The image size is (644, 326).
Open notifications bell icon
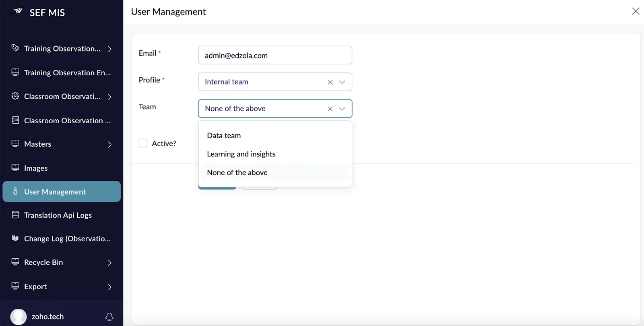pyautogui.click(x=109, y=317)
